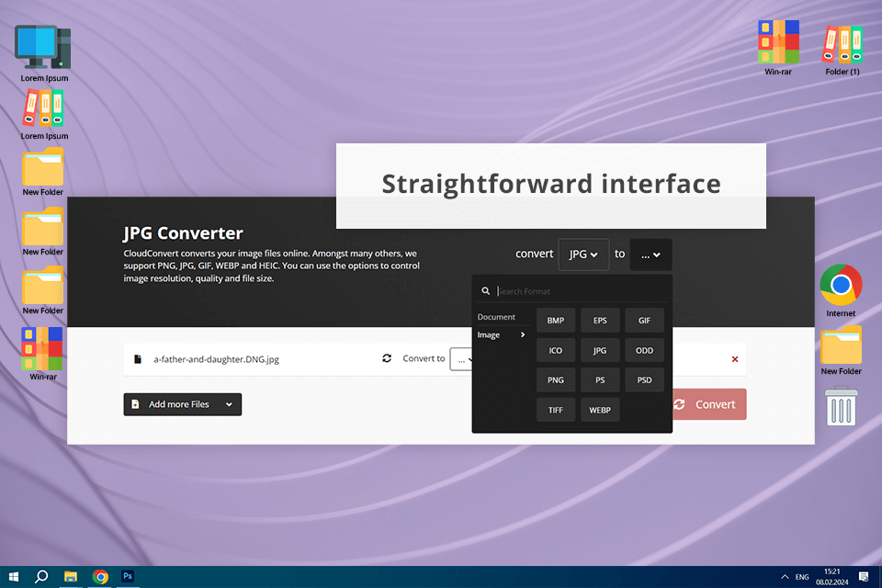Click the file name a-father-and-daughter.DNG.jpg

tap(217, 359)
